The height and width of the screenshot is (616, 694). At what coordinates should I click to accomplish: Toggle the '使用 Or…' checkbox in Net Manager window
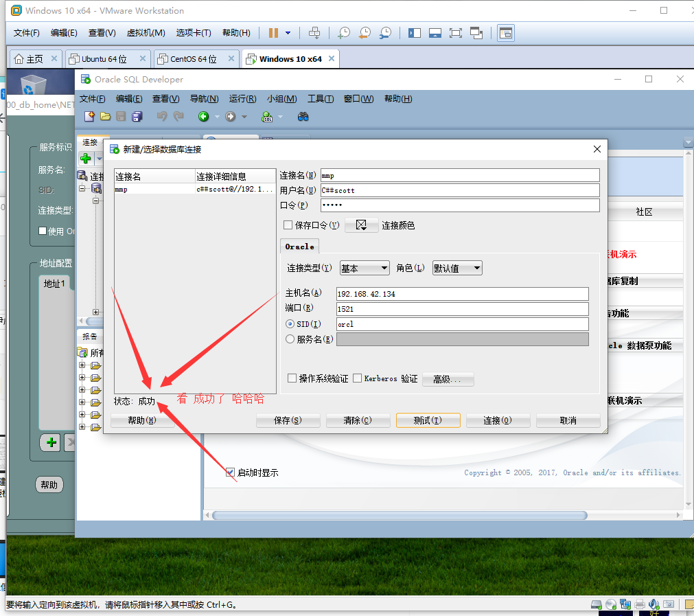[x=43, y=231]
